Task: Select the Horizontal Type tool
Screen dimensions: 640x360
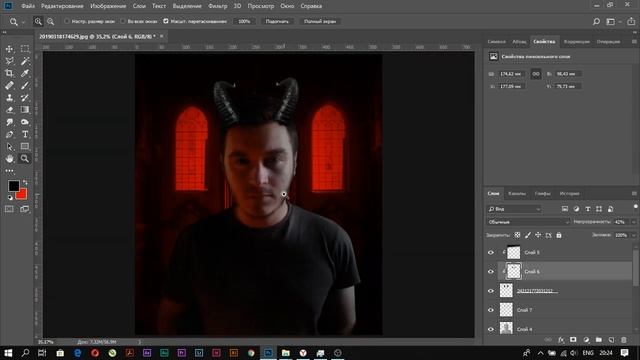Action: pyautogui.click(x=25, y=134)
